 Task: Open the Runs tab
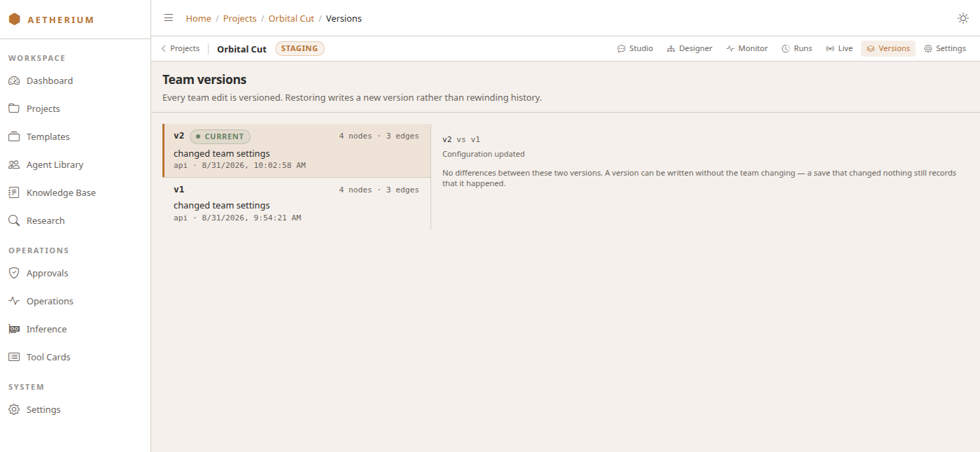[797, 49]
